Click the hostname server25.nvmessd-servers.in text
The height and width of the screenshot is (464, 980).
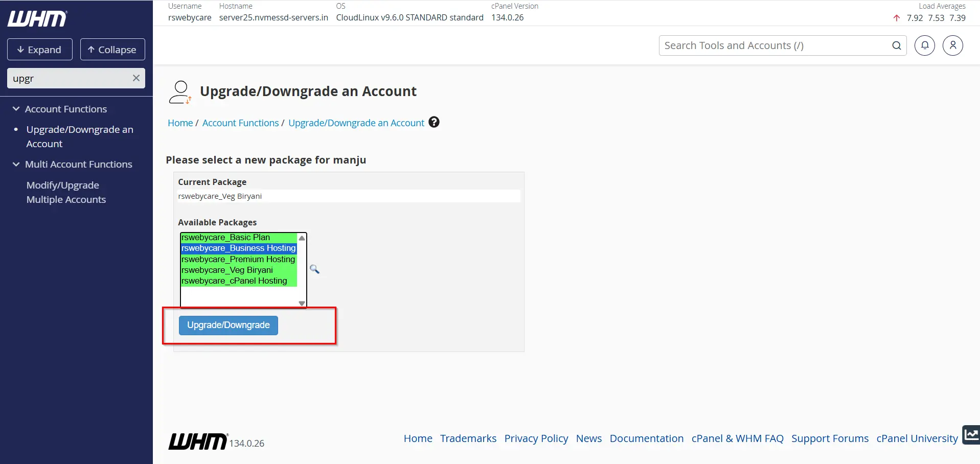coord(274,17)
